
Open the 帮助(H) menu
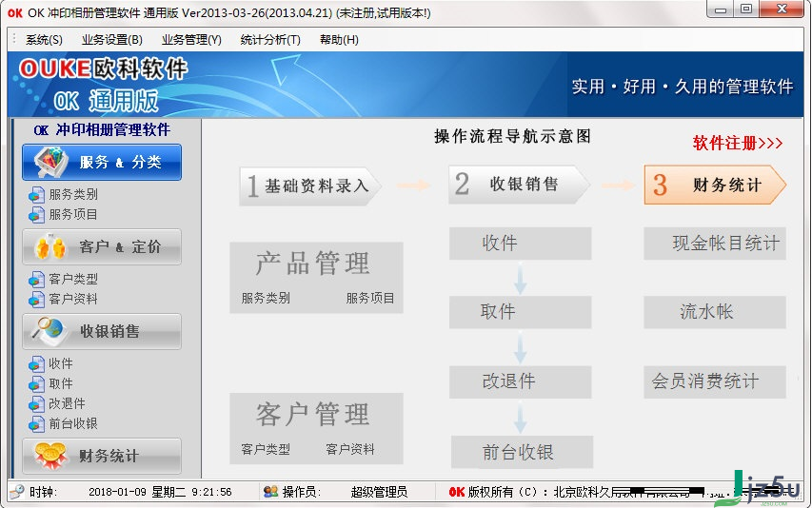pos(339,40)
